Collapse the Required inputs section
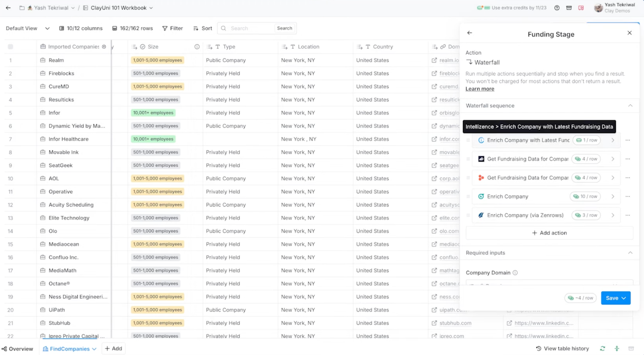This screenshot has height=355, width=644. 630,253
